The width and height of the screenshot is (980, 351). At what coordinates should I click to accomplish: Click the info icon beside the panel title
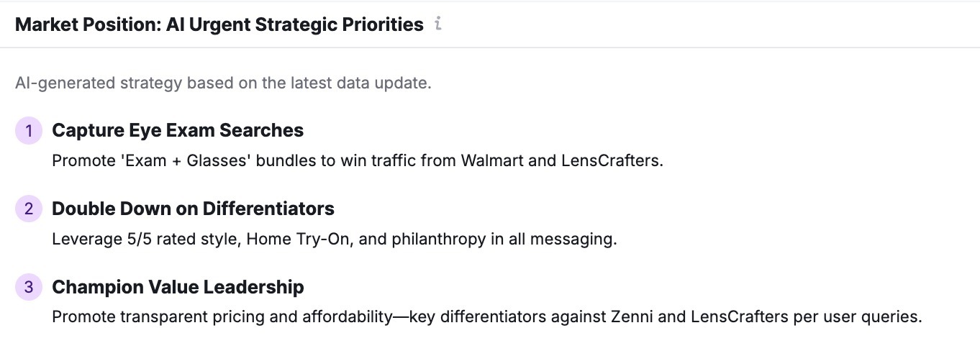coord(438,24)
